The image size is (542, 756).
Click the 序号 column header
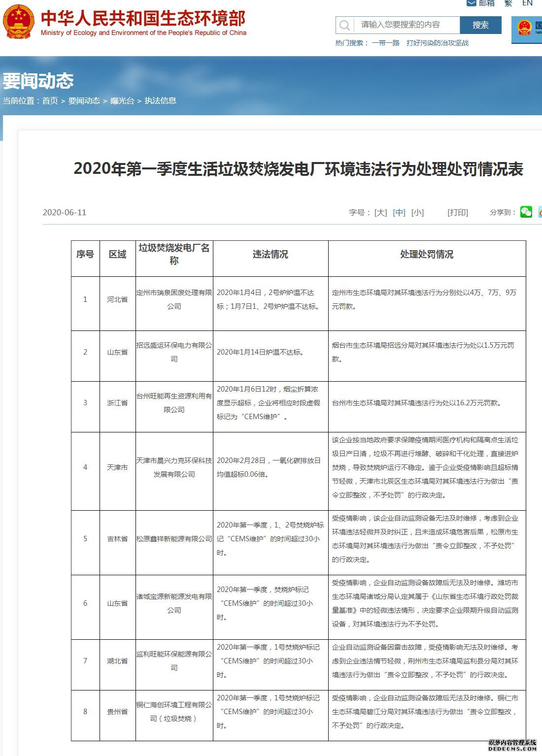[x=85, y=254]
